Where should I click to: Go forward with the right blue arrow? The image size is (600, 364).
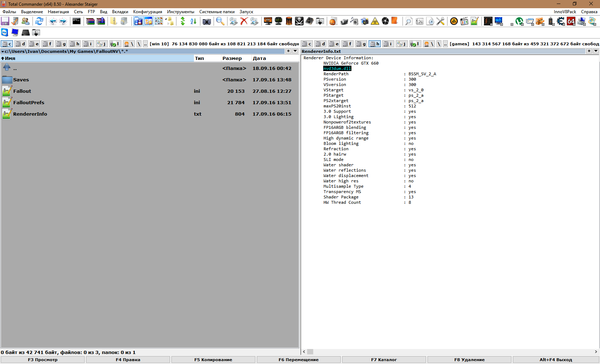tap(63, 21)
